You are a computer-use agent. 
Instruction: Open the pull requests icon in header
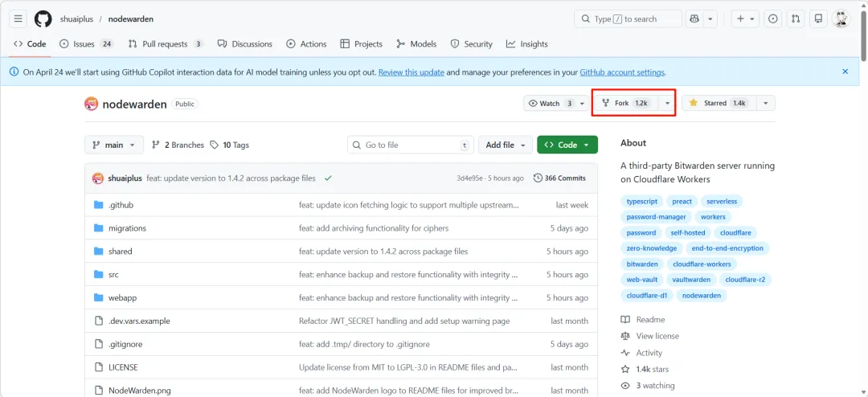[796, 18]
